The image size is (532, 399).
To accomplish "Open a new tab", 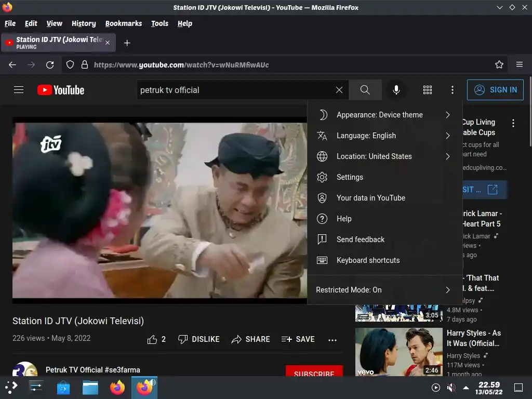I will pos(127,43).
